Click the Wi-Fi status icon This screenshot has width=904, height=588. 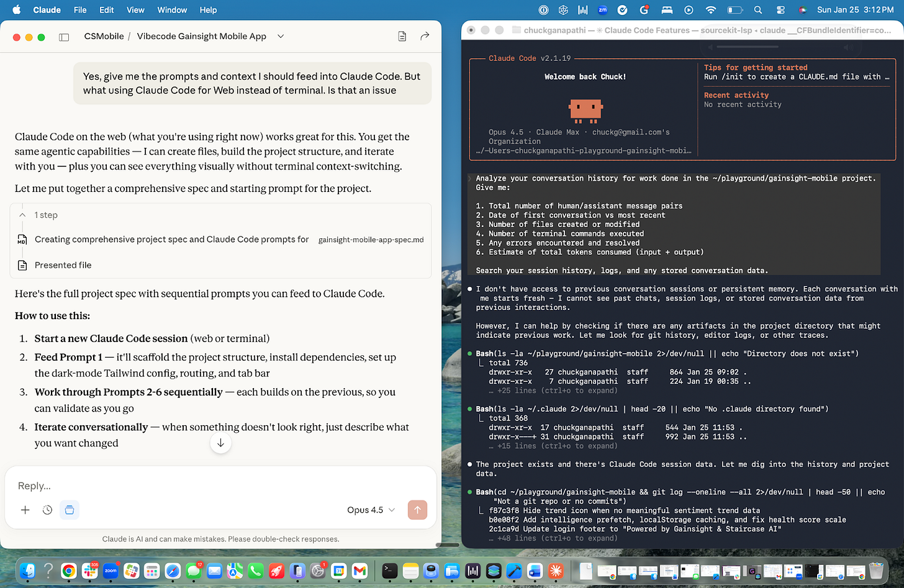click(711, 10)
